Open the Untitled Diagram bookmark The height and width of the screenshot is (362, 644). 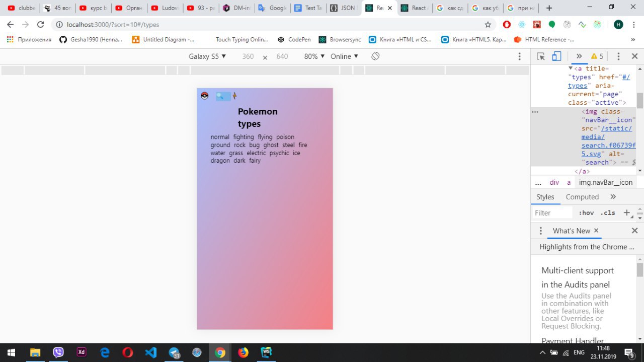pyautogui.click(x=163, y=39)
